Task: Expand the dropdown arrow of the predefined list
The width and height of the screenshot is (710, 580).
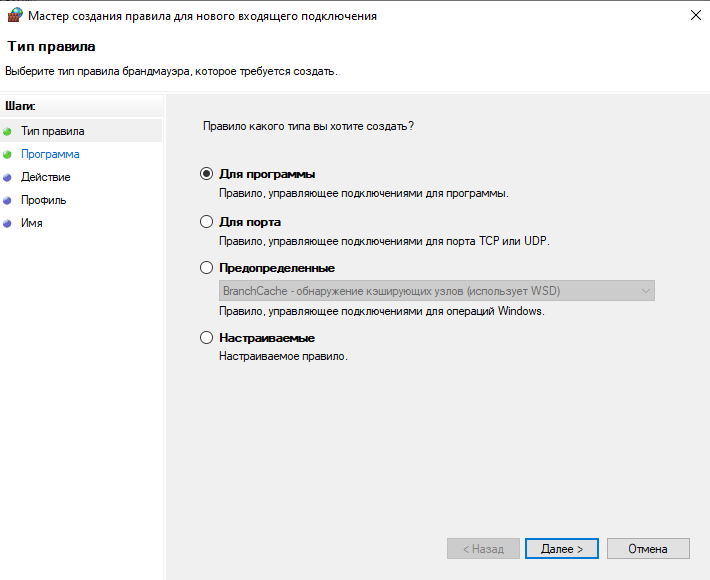Action: click(x=645, y=291)
